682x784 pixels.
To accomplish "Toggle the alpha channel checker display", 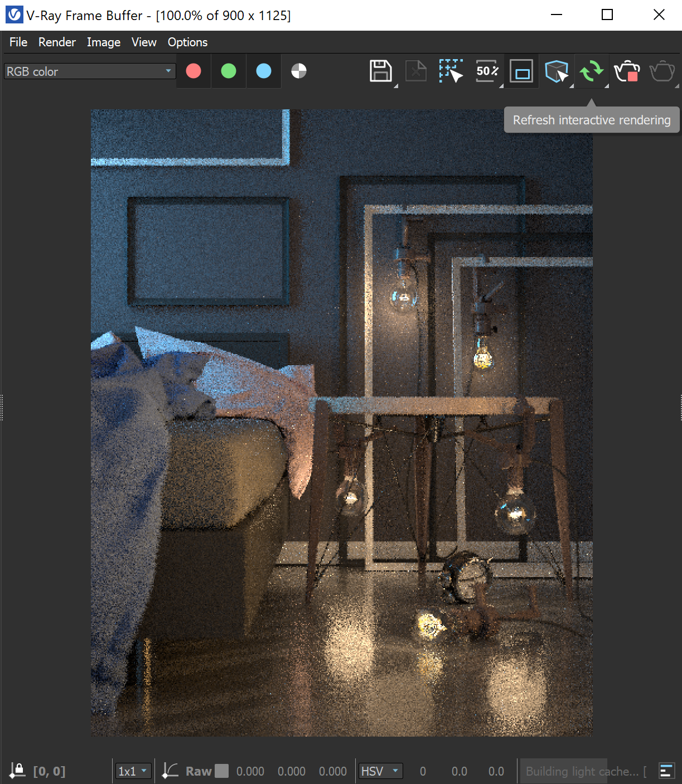I will (298, 71).
